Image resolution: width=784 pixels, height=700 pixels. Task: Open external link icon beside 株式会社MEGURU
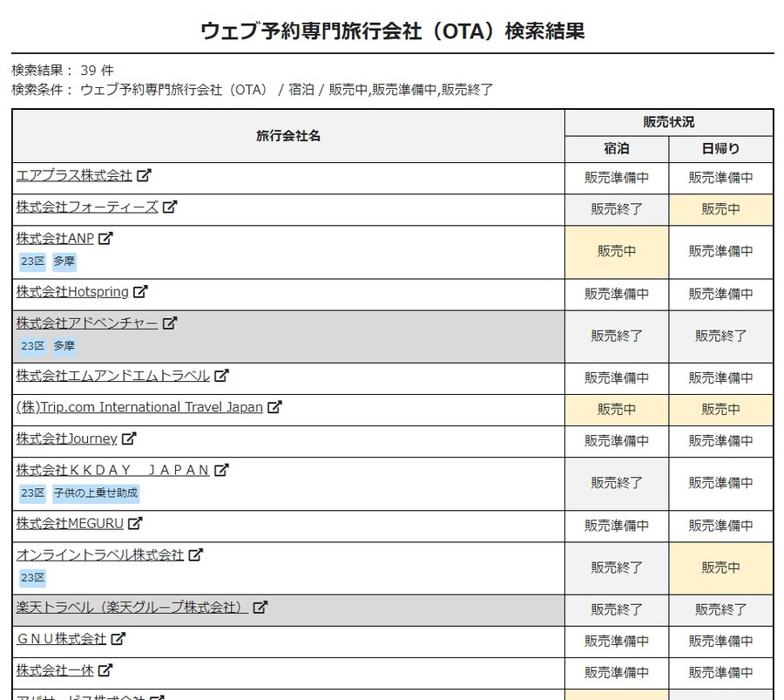click(135, 523)
